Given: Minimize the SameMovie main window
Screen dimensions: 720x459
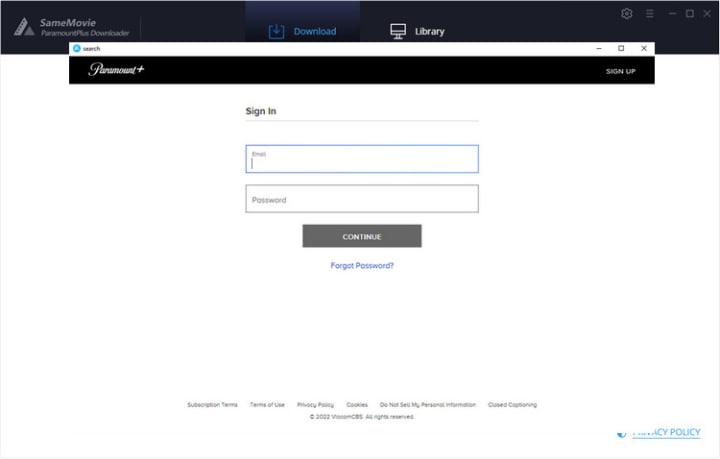Looking at the screenshot, I should 672,14.
